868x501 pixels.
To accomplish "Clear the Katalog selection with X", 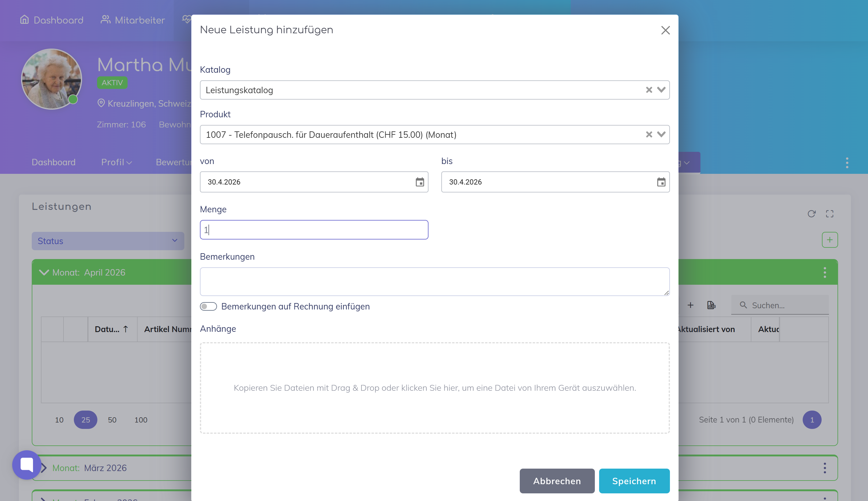I will click(649, 90).
